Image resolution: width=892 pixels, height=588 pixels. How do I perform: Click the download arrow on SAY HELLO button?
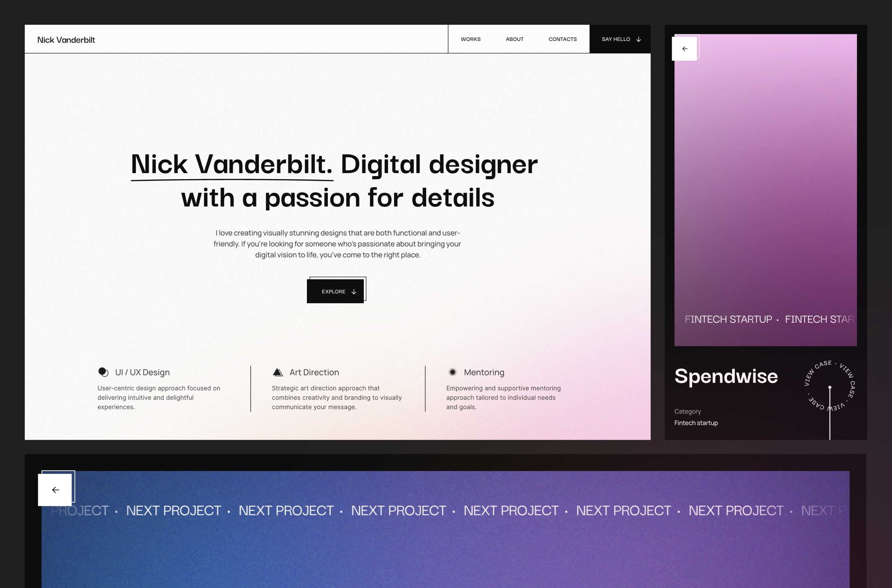[638, 39]
